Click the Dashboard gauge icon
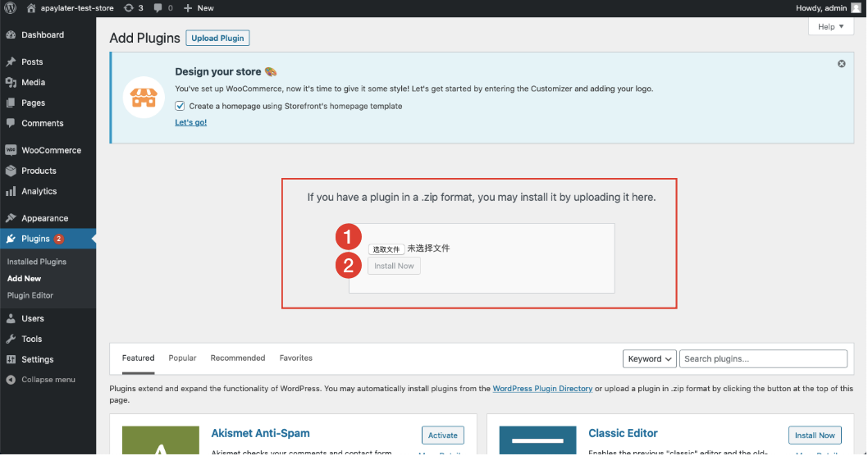Image resolution: width=868 pixels, height=456 pixels. pos(11,34)
